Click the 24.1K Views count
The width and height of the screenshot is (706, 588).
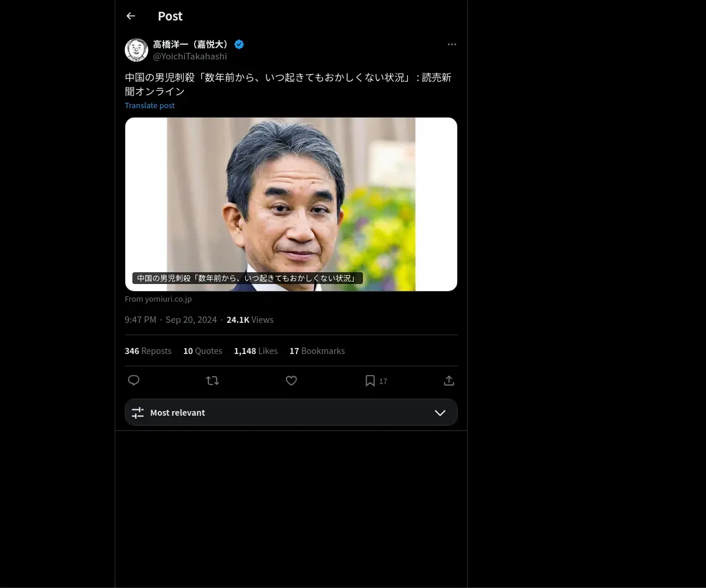point(250,320)
